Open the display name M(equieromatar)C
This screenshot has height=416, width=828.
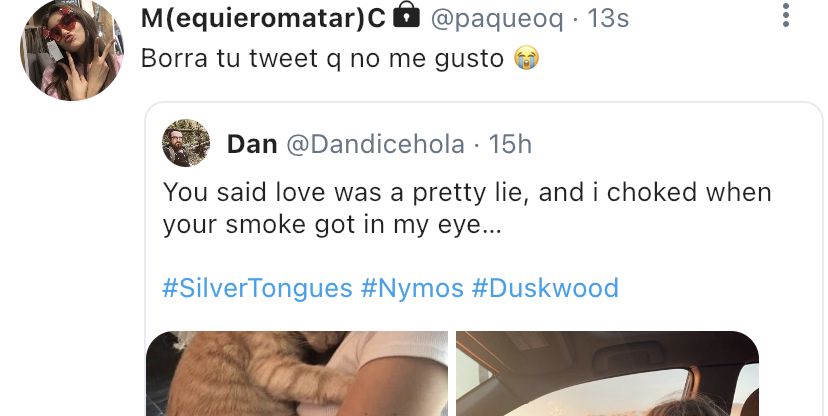coord(263,18)
